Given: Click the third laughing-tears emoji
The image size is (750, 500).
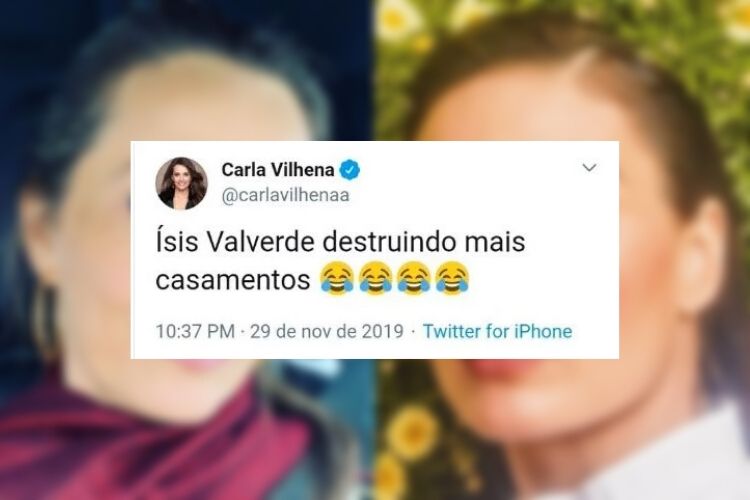Looking at the screenshot, I should point(414,278).
